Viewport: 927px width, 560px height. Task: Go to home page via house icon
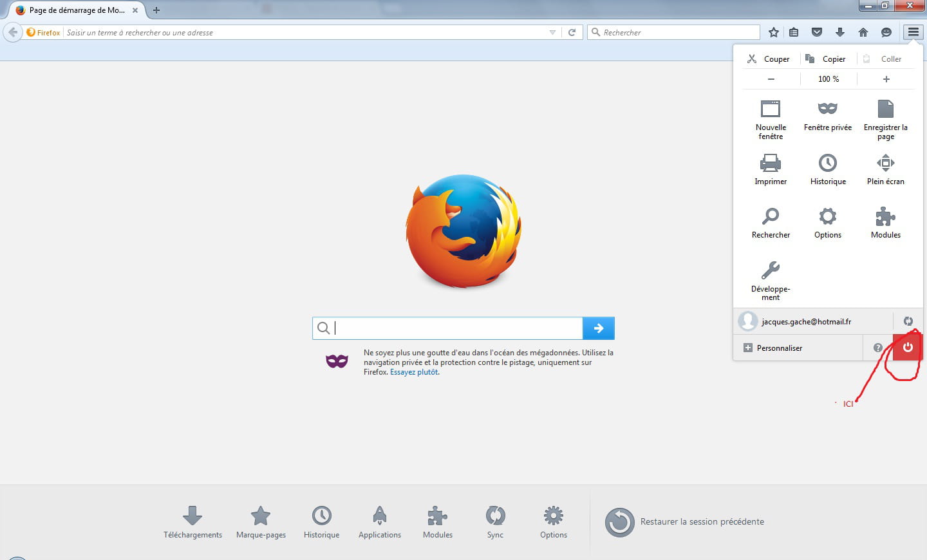coord(863,32)
